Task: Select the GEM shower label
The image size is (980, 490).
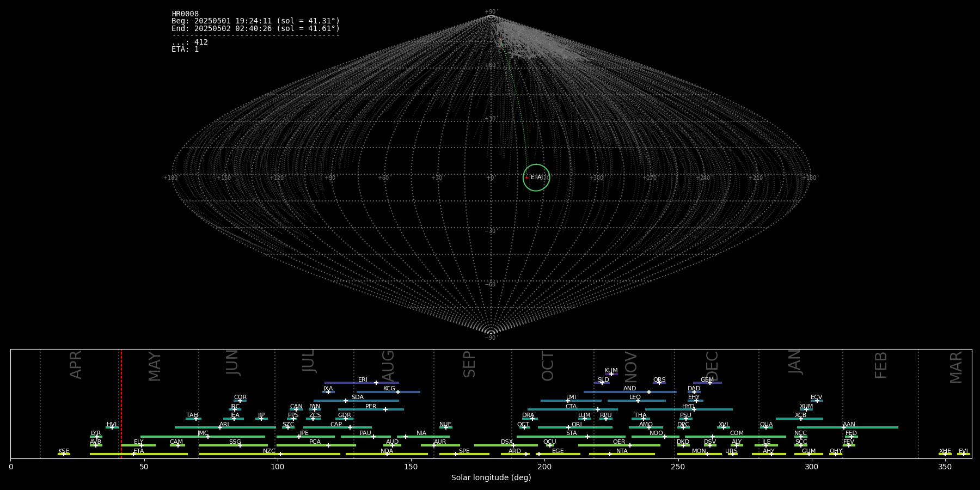Action: point(707,379)
